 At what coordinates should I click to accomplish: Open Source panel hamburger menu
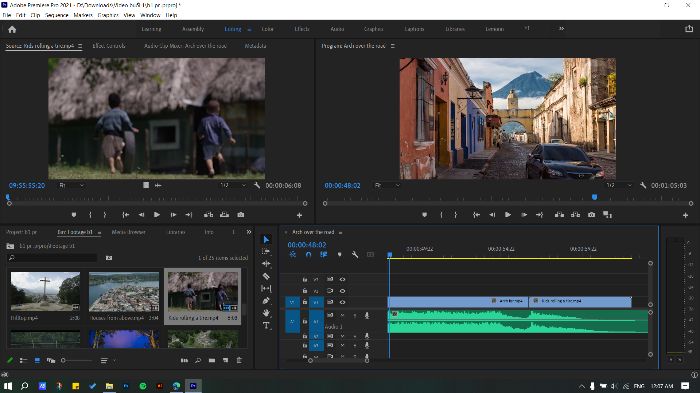tap(80, 46)
